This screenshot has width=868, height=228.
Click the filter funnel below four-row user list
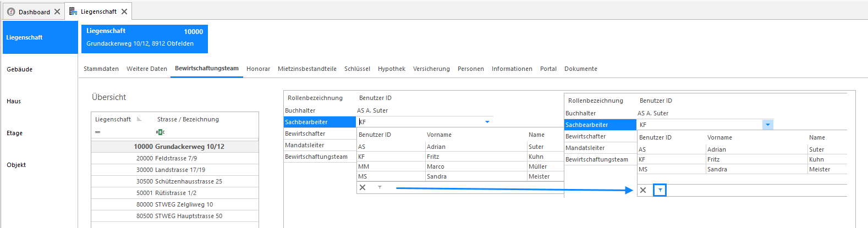tap(380, 187)
